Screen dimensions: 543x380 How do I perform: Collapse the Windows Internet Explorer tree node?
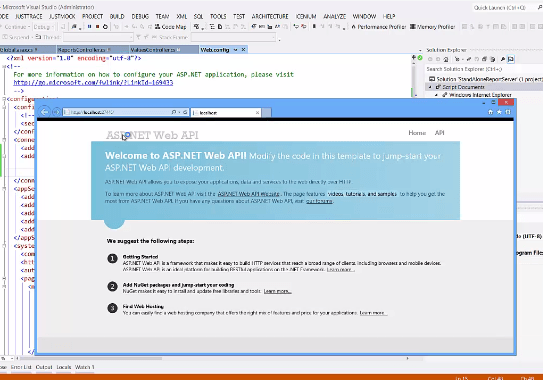tap(437, 95)
